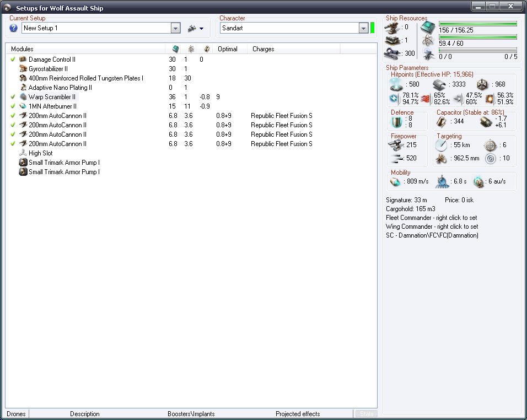The image size is (527, 420).
Task: Click the drone bay resource icon
Action: (x=428, y=54)
